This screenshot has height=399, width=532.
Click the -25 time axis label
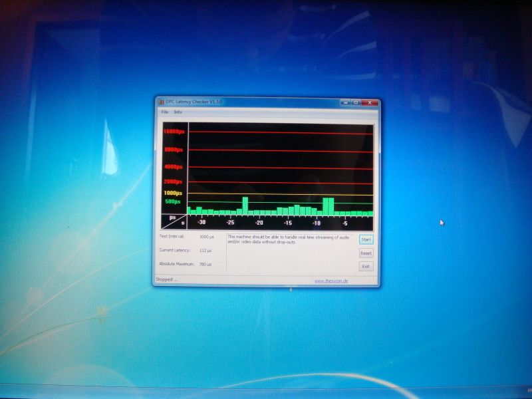tap(230, 222)
